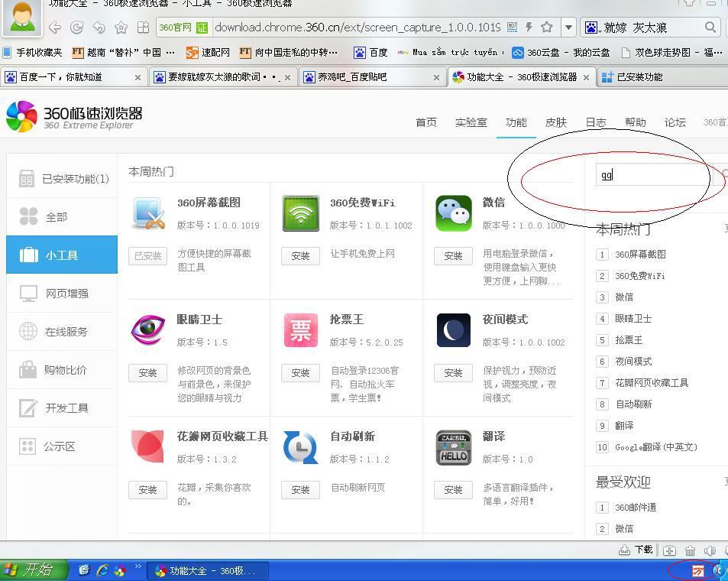Click the lightning speed mode icon
Image resolution: width=728 pixels, height=581 pixels.
coord(529,27)
